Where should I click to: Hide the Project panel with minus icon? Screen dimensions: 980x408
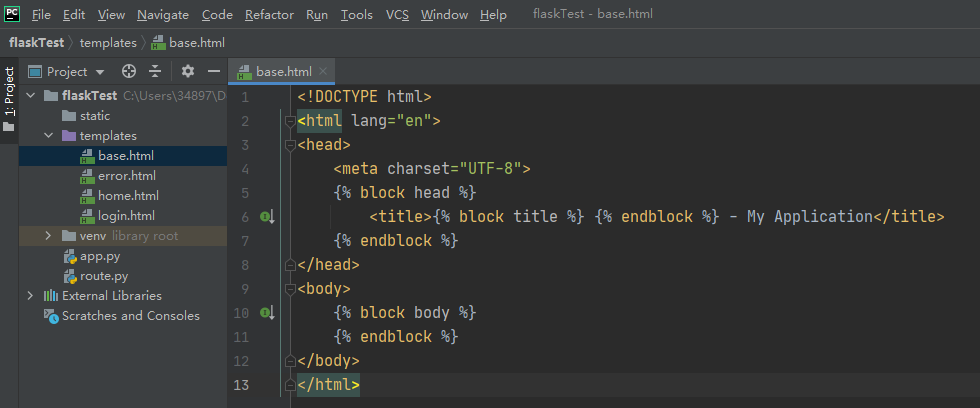[214, 72]
